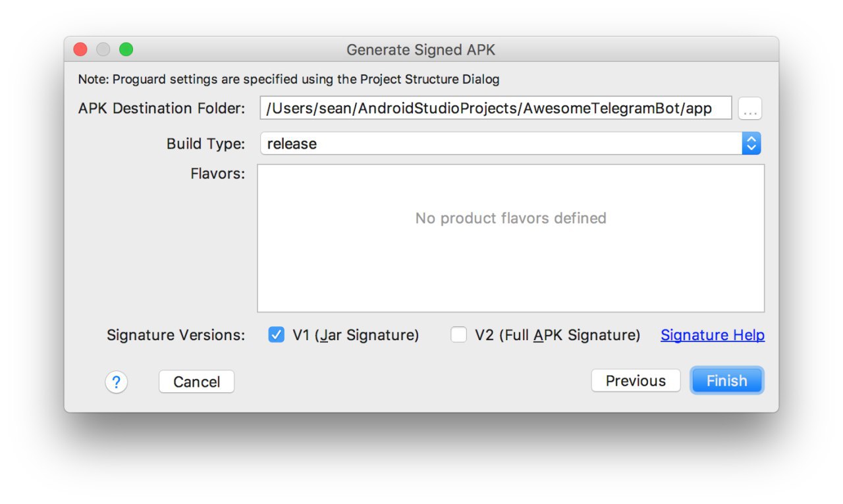The height and width of the screenshot is (504, 843).
Task: Expand Build Type blue dropdown arrow
Action: 751,143
